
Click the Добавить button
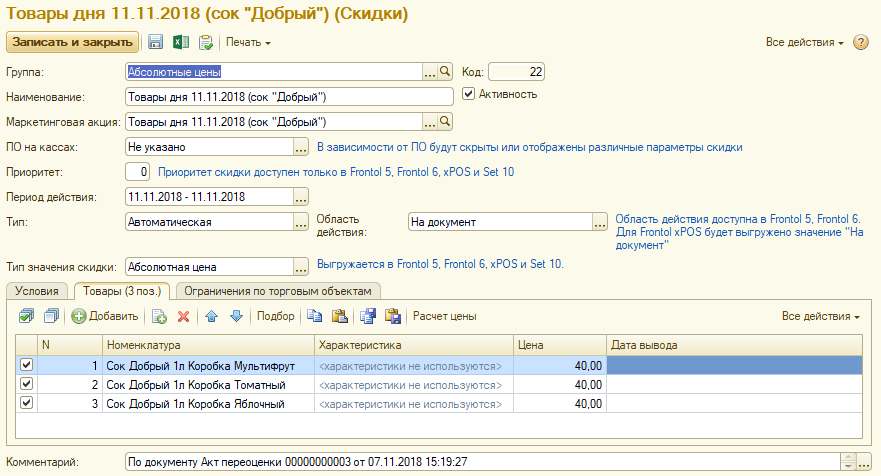click(105, 316)
